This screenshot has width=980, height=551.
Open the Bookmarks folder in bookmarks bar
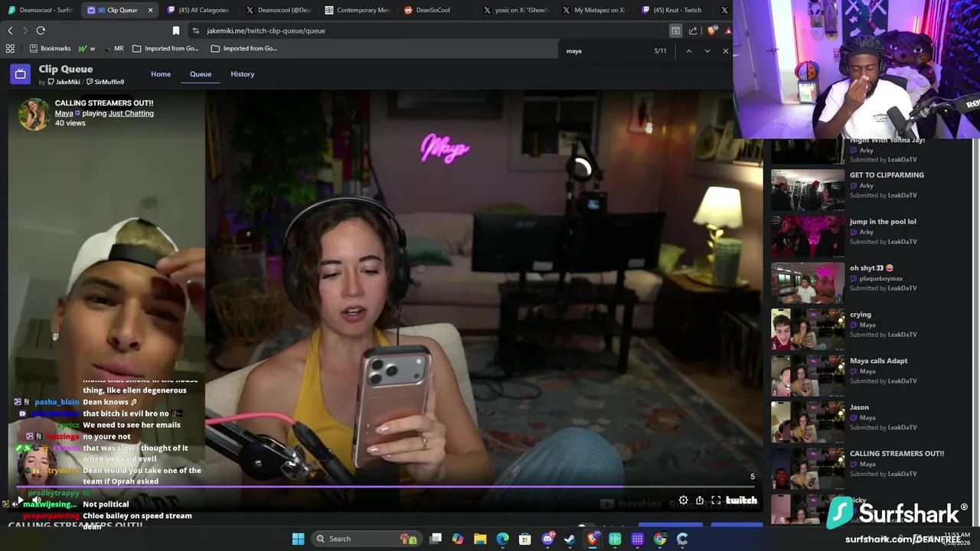[50, 48]
